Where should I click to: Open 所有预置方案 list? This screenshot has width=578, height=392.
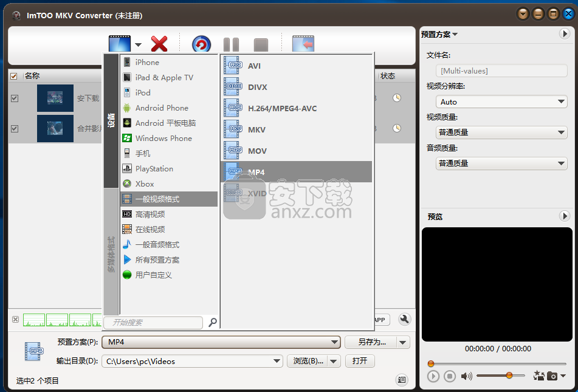(x=169, y=260)
